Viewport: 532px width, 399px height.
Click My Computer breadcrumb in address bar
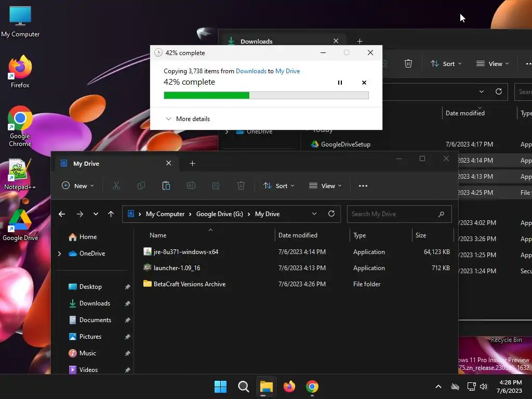pos(165,214)
